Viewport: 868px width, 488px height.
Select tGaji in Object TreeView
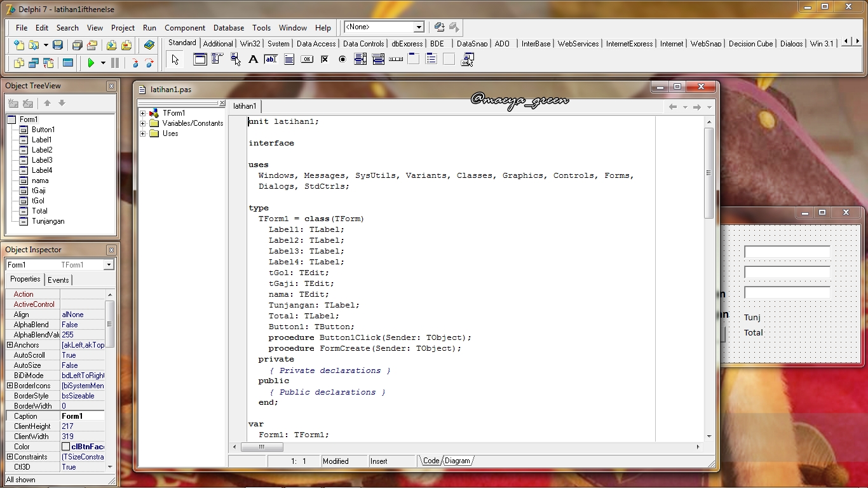click(39, 191)
